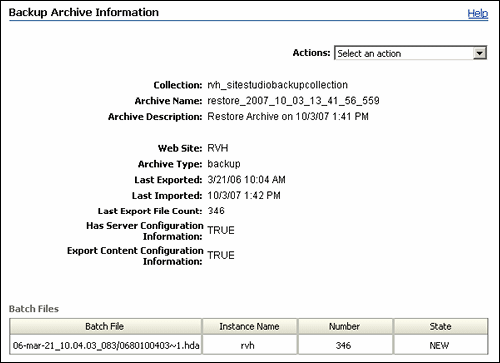
Task: Open the Help link
Action: pos(478,14)
